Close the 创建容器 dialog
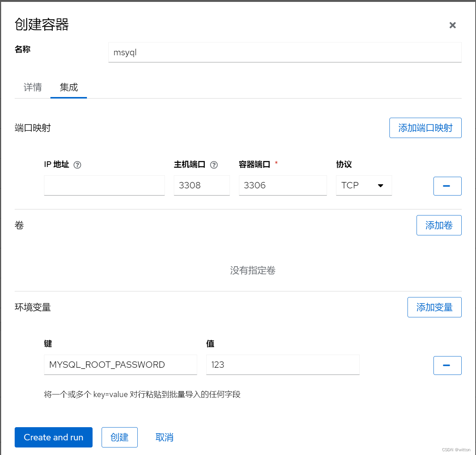This screenshot has width=476, height=455. point(452,25)
